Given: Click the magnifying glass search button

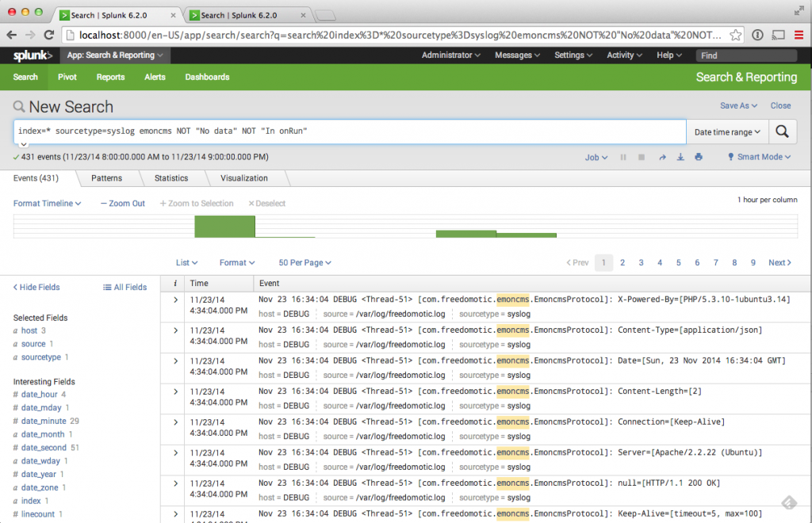Looking at the screenshot, I should 782,132.
